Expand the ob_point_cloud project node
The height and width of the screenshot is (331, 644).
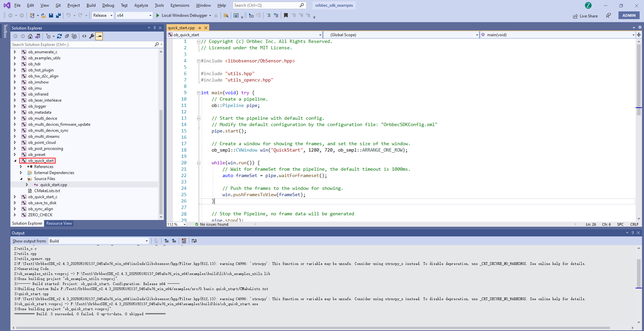point(15,143)
